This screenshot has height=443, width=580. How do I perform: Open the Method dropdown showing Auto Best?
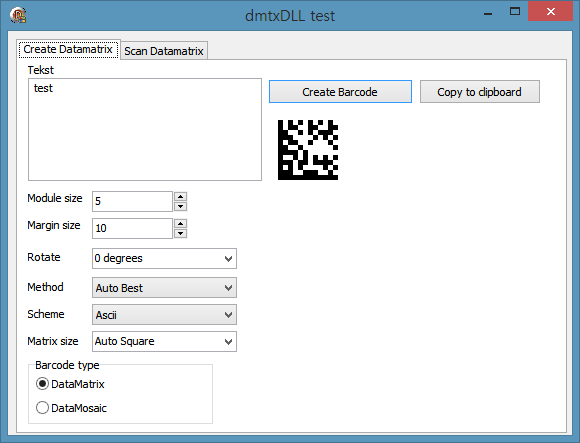point(164,288)
